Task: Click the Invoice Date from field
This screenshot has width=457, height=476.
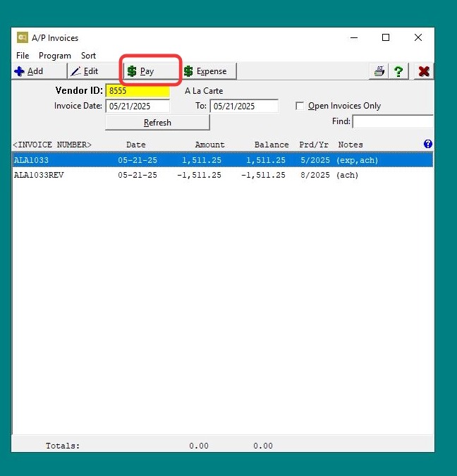Action: pos(138,106)
